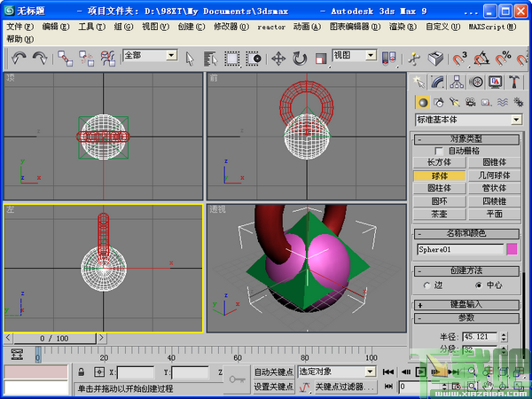Select the Lights category icon
The image size is (532, 399).
(457, 102)
